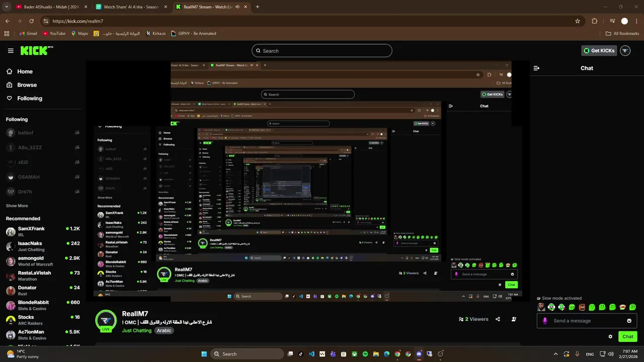Screen dimensions: 644x362
Task: Open Gmail bookmark
Action: [28, 33]
